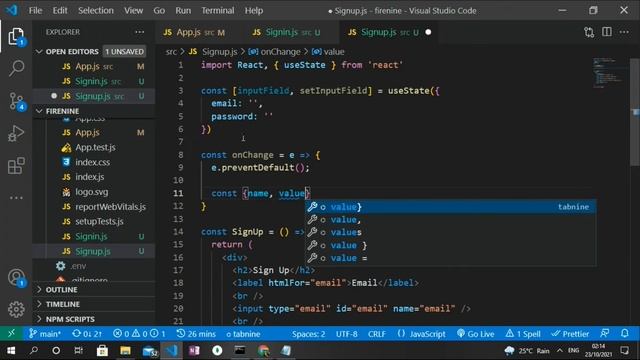
Task: Open the File menu
Action: click(x=35, y=11)
